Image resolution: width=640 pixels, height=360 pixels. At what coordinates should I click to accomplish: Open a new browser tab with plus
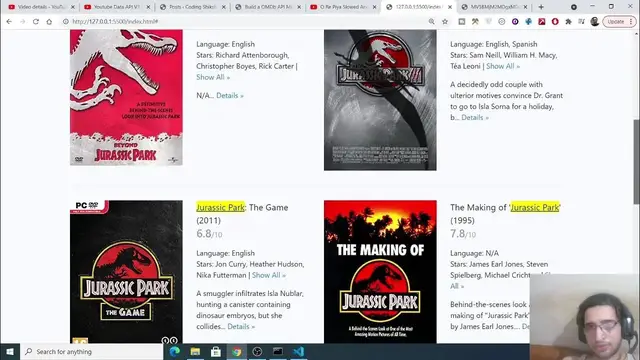tap(541, 7)
